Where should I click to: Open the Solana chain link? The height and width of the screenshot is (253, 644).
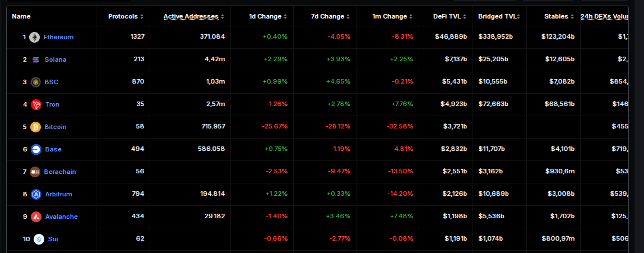coord(55,59)
